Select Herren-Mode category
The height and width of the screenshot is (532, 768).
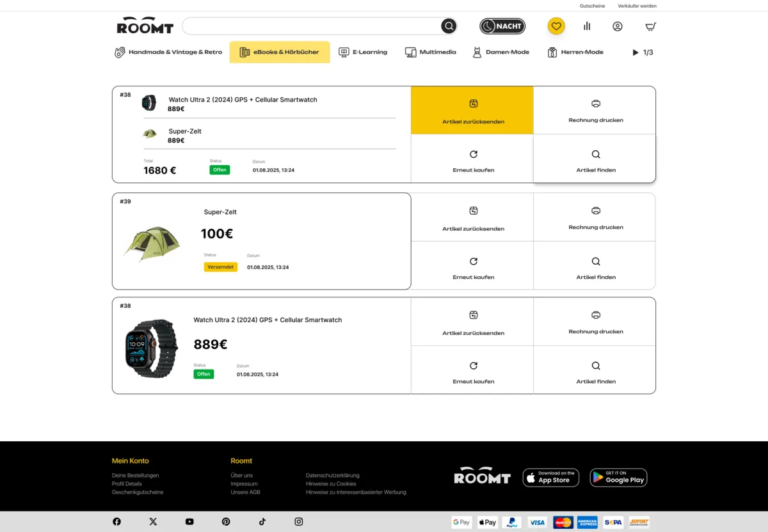click(x=576, y=52)
